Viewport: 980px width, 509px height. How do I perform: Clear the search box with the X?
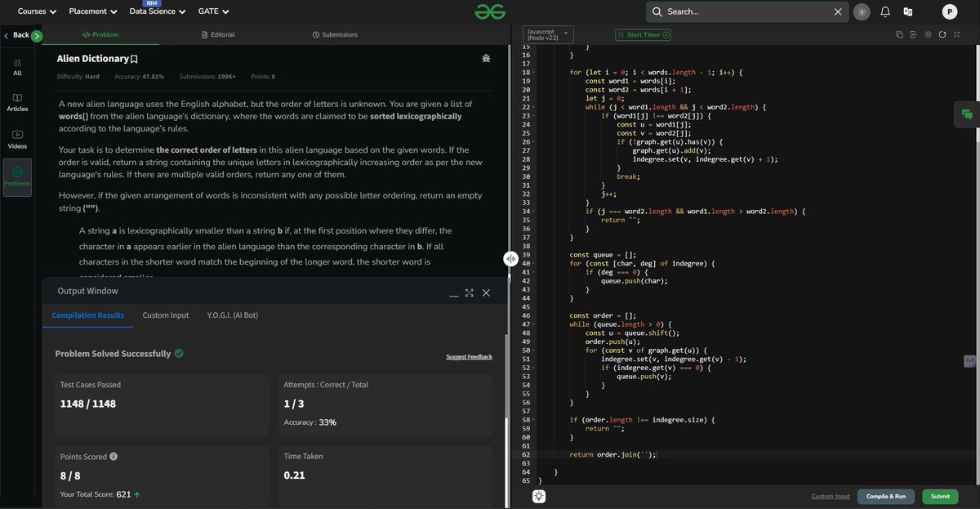pos(838,11)
